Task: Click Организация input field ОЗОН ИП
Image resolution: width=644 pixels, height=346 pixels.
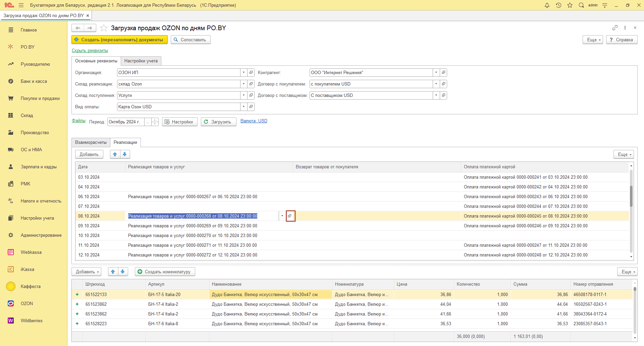Action: tap(179, 72)
